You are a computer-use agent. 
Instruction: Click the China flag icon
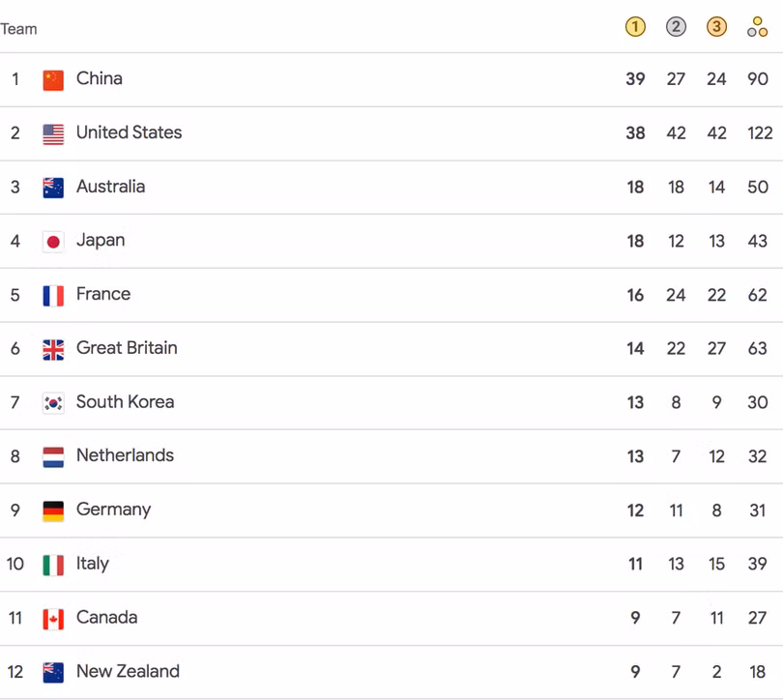tap(53, 78)
